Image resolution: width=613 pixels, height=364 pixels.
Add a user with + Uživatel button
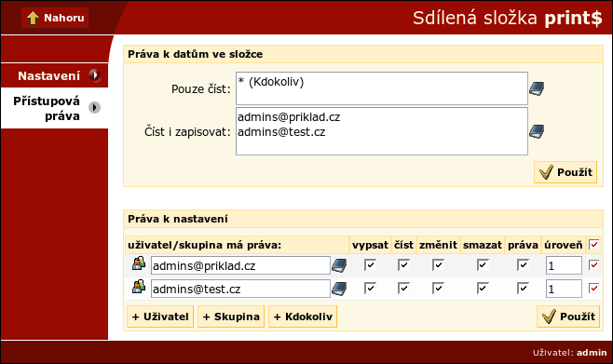(x=160, y=317)
